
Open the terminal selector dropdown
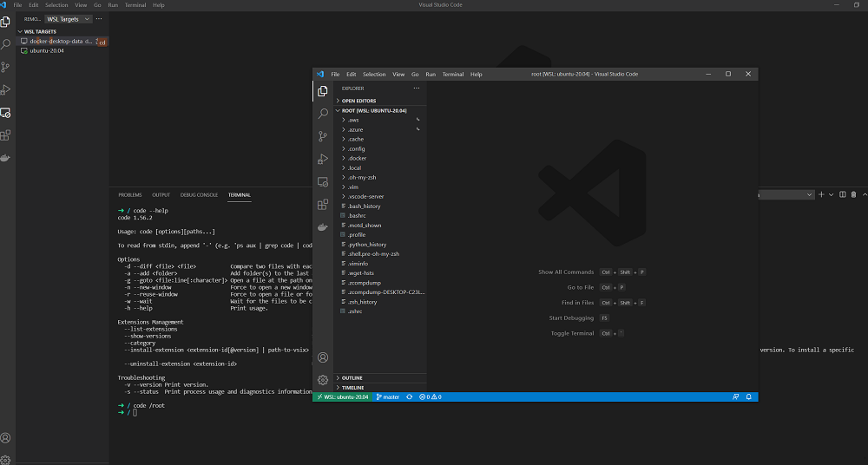click(786, 194)
